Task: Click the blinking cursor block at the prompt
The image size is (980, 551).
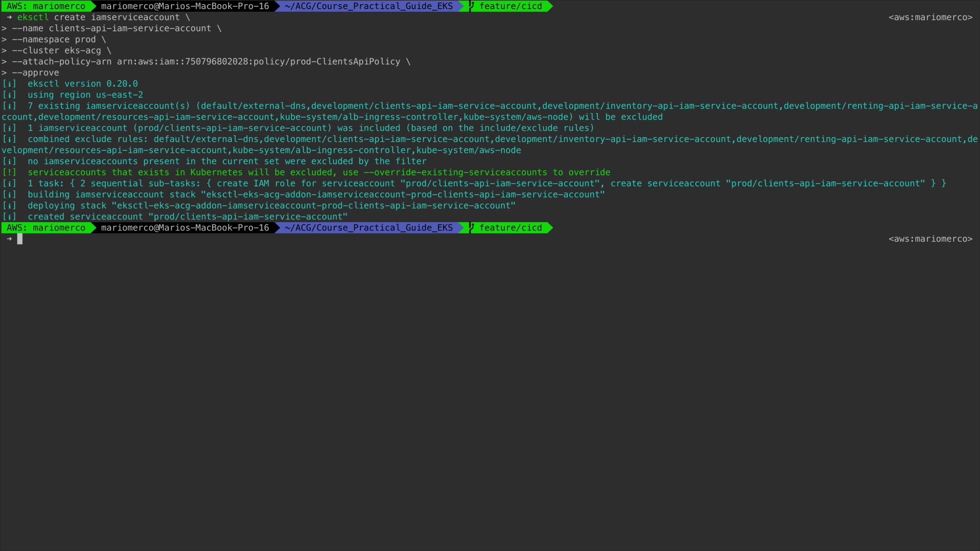Action: 20,239
